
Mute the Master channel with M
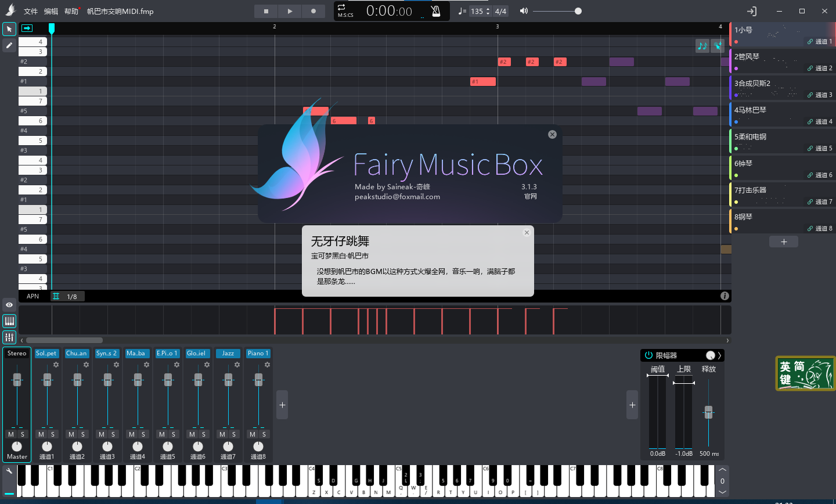(11, 434)
